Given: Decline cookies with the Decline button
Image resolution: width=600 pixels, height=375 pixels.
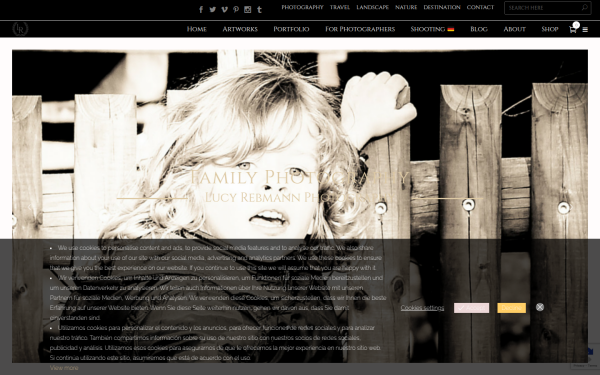Looking at the screenshot, I should point(512,308).
